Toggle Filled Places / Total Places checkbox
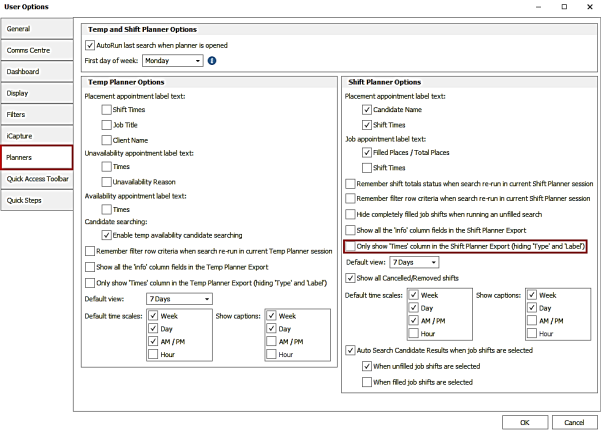Viewport: 601px width, 433px height. [x=367, y=153]
